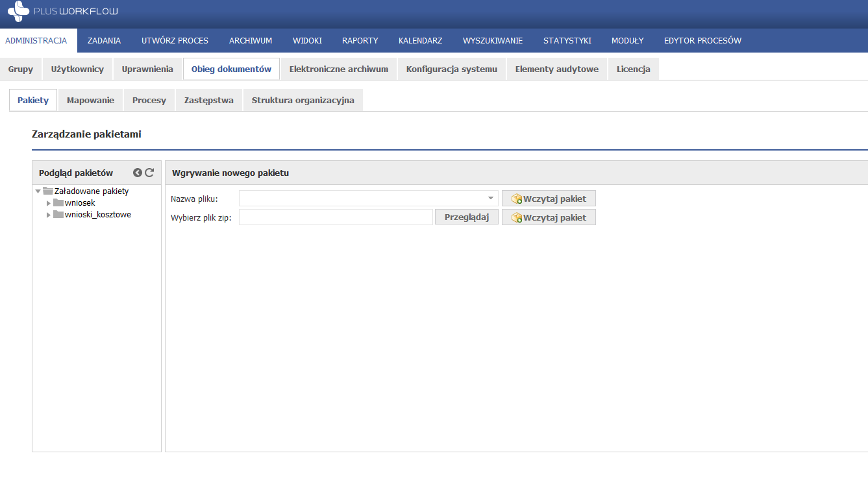This screenshot has height=486, width=868.
Task: Click the Plus Workflow logo
Action: point(63,12)
